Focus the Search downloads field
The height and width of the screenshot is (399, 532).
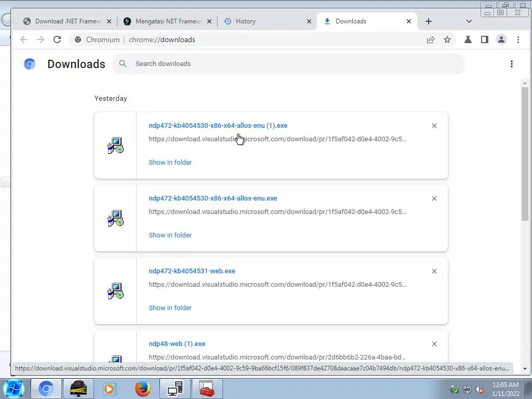[288, 64]
